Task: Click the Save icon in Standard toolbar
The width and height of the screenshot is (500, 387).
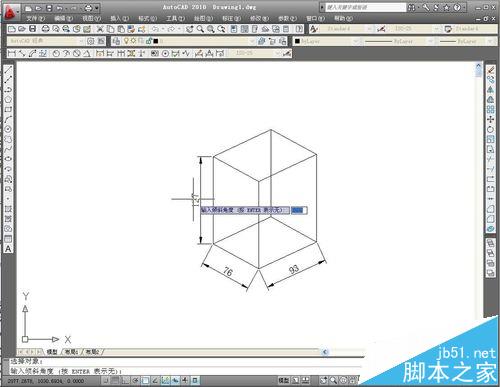Action: (x=32, y=29)
